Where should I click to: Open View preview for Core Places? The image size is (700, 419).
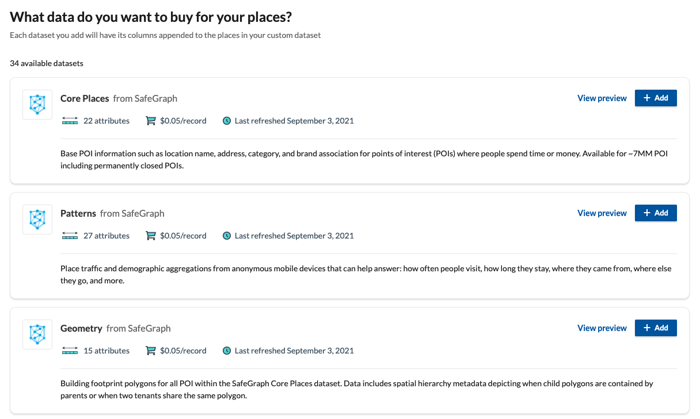point(602,98)
